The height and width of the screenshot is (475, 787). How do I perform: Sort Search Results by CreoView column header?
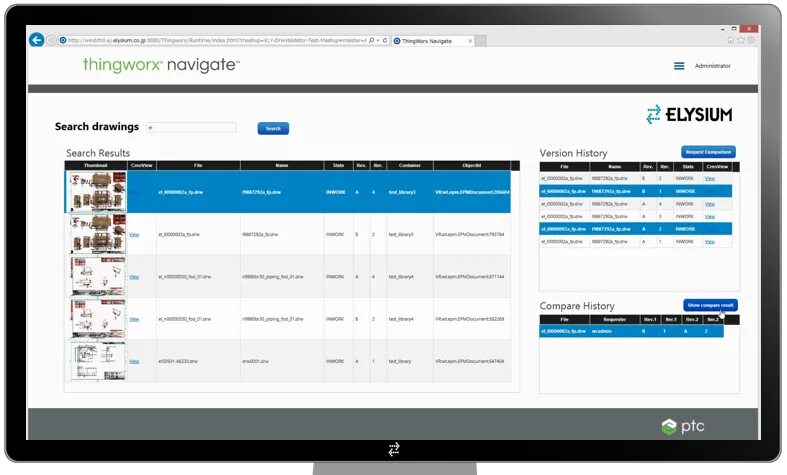coord(142,165)
